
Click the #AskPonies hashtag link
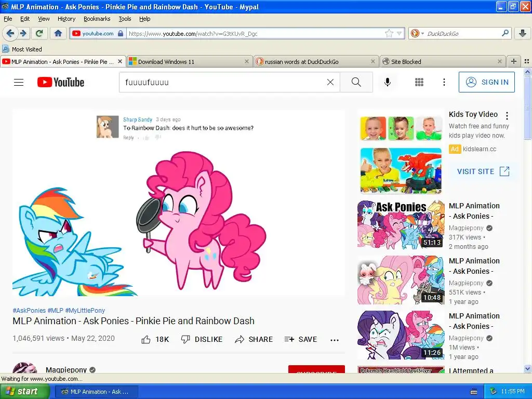coord(29,311)
